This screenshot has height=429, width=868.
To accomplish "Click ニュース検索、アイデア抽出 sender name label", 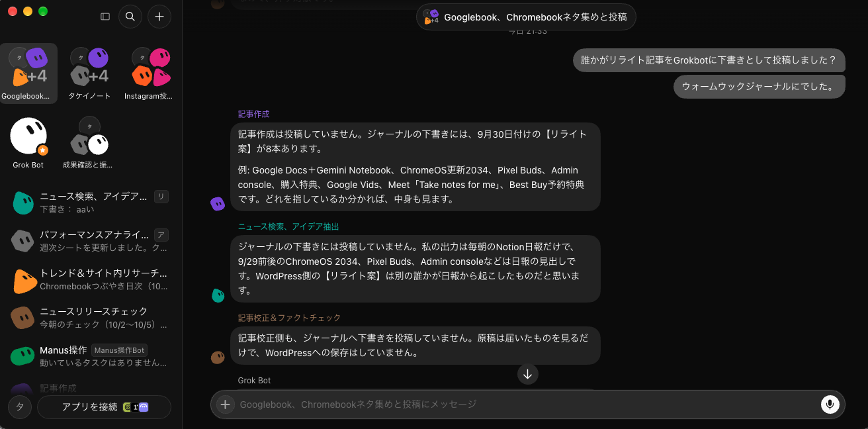I will 288,226.
